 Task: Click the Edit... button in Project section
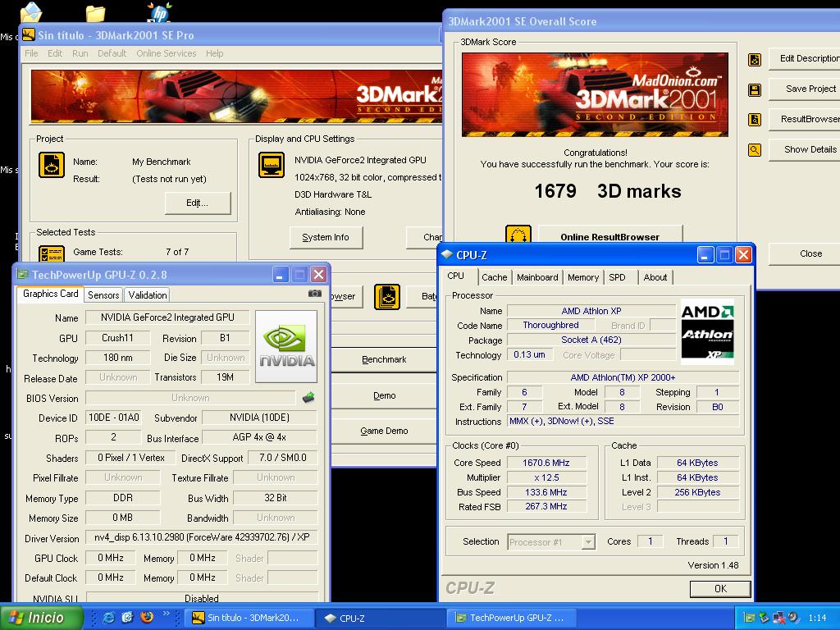tap(198, 203)
